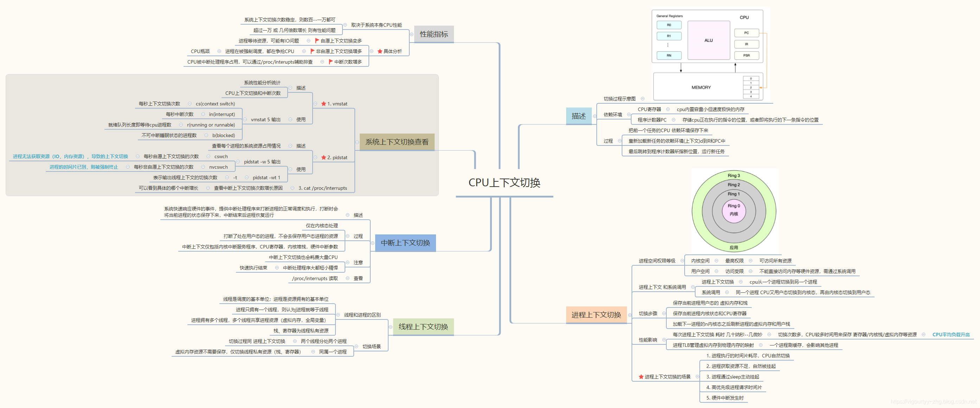Click the red star icon beside 1. vmstat
The width and height of the screenshot is (980, 408).
tap(324, 104)
